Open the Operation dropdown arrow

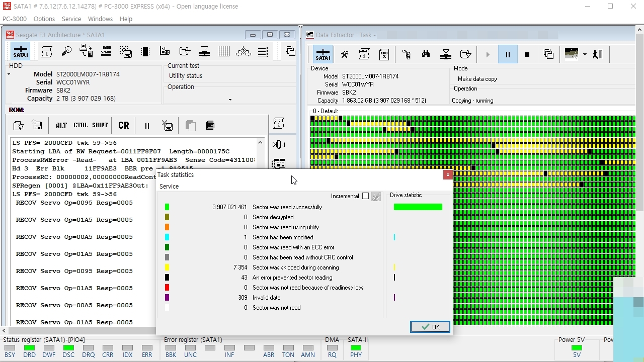pyautogui.click(x=230, y=100)
